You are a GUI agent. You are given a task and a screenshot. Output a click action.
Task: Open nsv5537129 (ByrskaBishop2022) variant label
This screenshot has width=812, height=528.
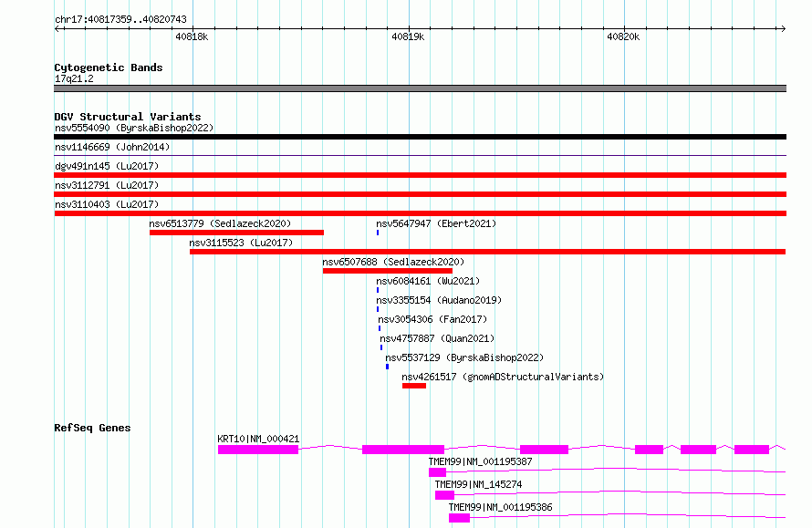point(464,357)
